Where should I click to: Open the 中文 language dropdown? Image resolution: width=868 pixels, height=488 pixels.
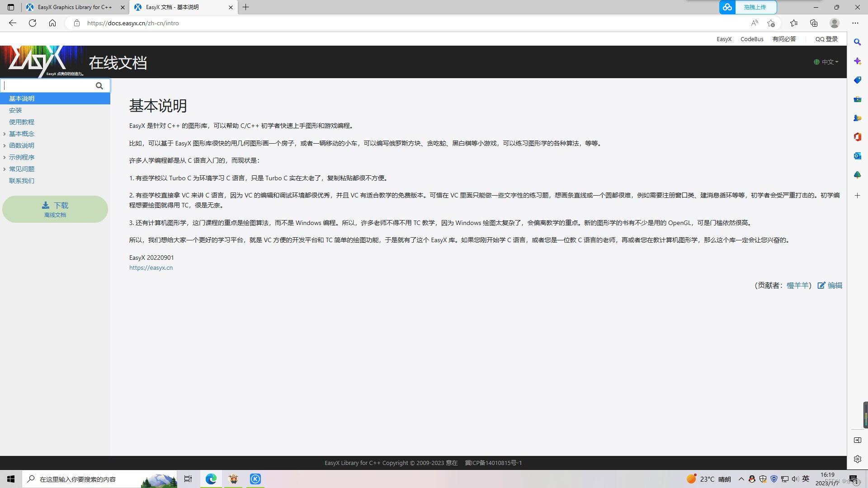coord(826,62)
